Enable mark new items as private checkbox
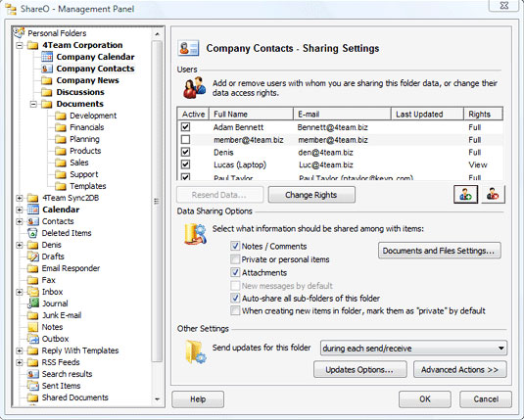Screen dimensions: 524x420 [235, 310]
